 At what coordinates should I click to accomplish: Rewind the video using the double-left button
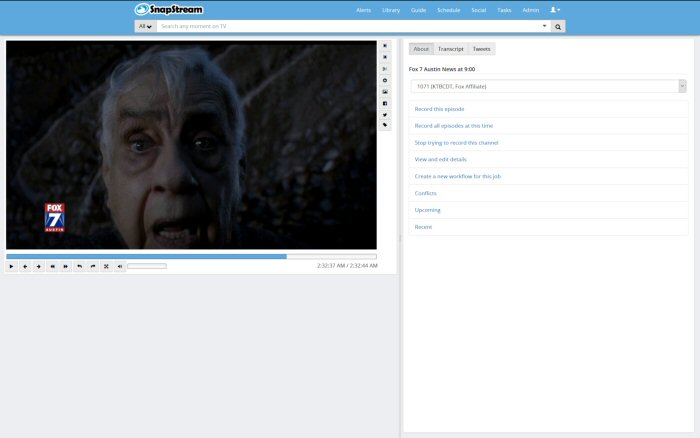(52, 267)
